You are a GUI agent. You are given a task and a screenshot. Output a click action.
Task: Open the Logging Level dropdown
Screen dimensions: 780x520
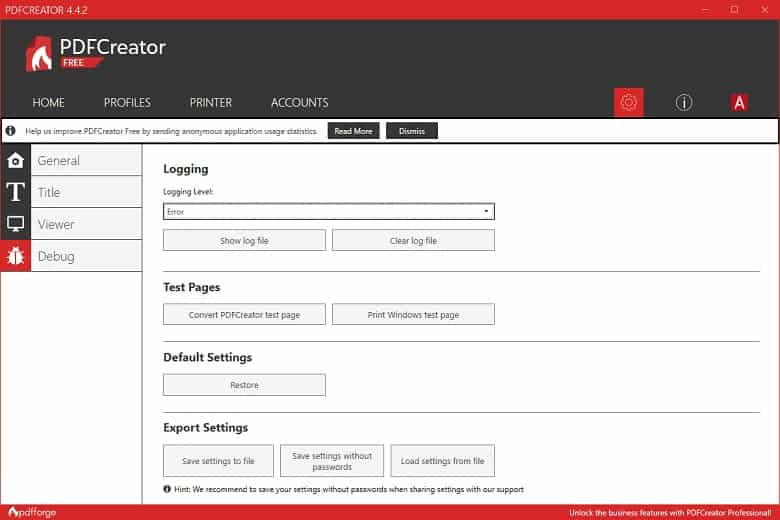point(329,211)
